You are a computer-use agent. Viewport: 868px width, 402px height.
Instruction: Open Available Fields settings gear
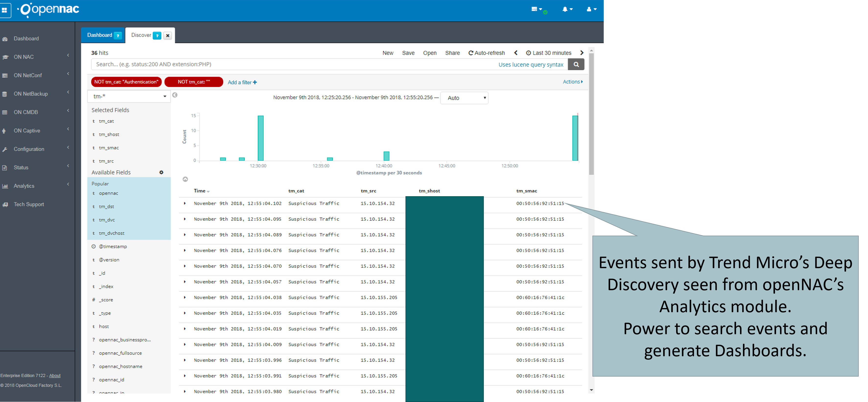pos(162,172)
